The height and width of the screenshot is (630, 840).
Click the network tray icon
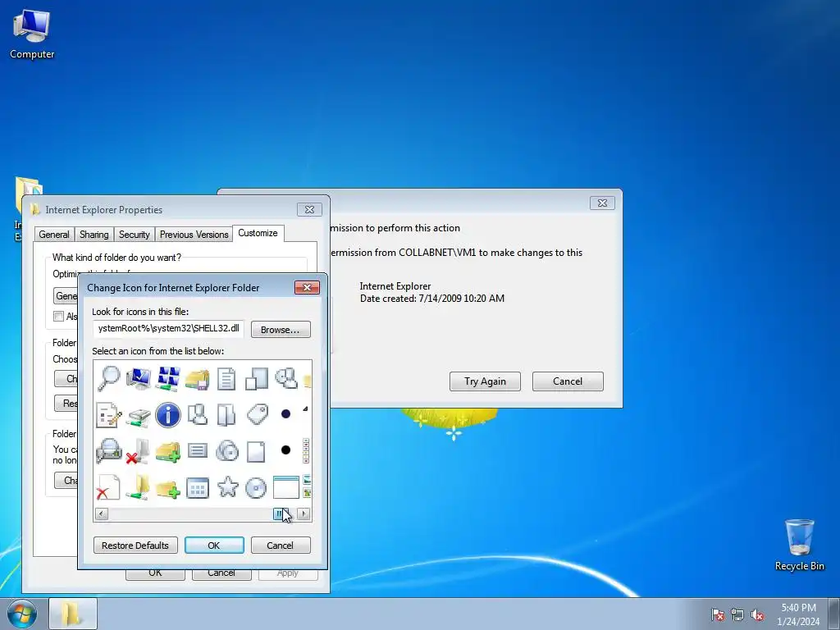(x=737, y=614)
